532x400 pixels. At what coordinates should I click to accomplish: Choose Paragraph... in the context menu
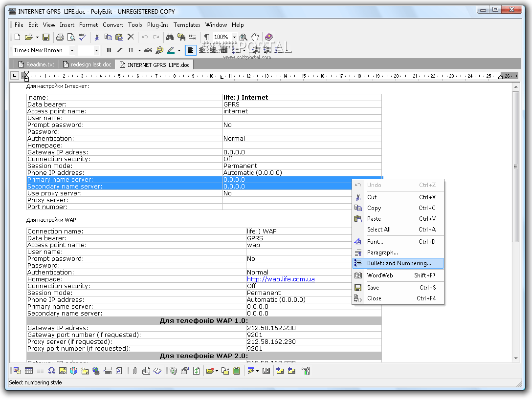click(x=398, y=253)
